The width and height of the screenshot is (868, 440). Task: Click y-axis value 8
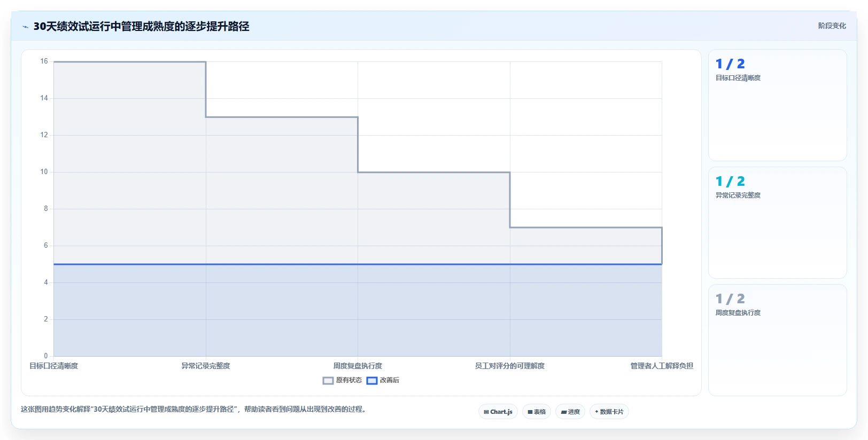[x=46, y=209]
